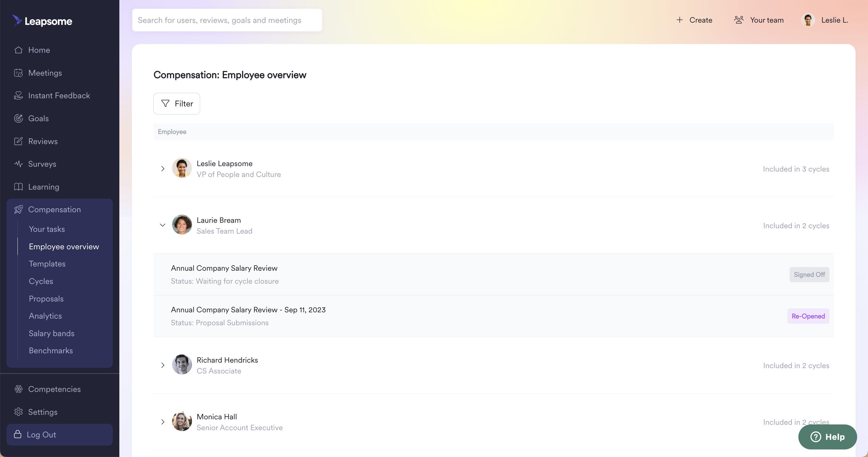The height and width of the screenshot is (457, 868).
Task: Click the Goals sidebar icon
Action: tap(18, 118)
